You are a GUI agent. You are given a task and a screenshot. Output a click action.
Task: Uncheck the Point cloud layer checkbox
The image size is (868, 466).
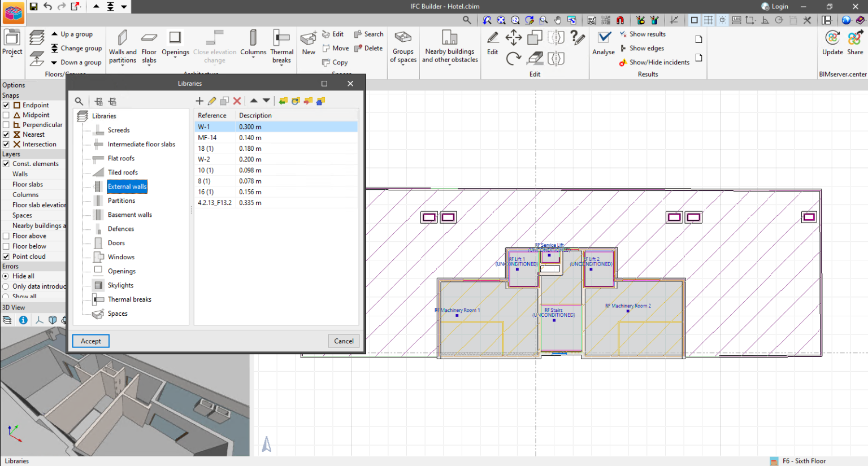coord(6,256)
